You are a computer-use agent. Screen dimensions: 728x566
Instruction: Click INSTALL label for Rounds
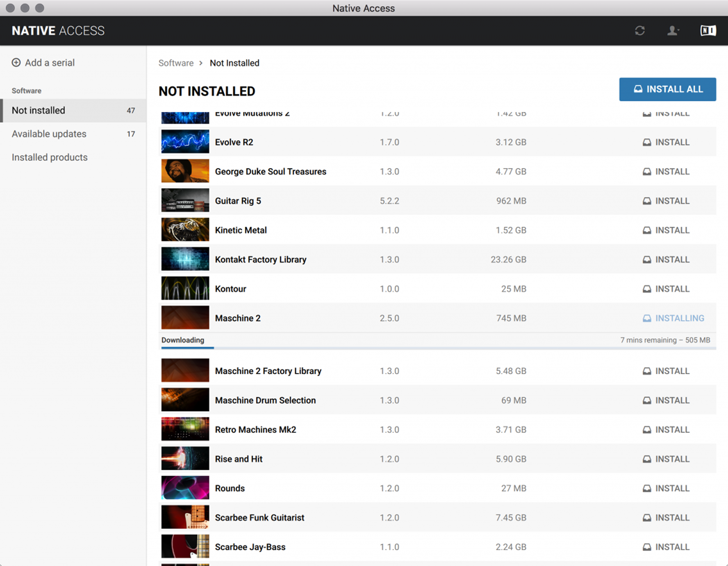[x=672, y=488]
